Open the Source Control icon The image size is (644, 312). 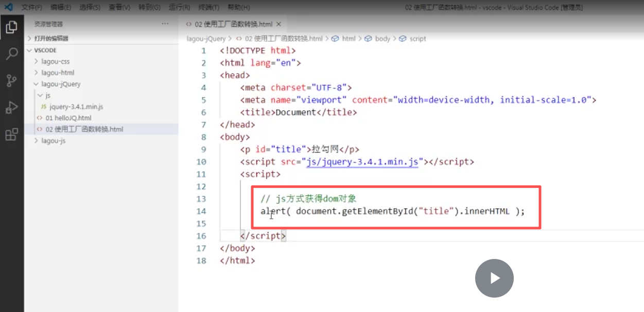[12, 80]
